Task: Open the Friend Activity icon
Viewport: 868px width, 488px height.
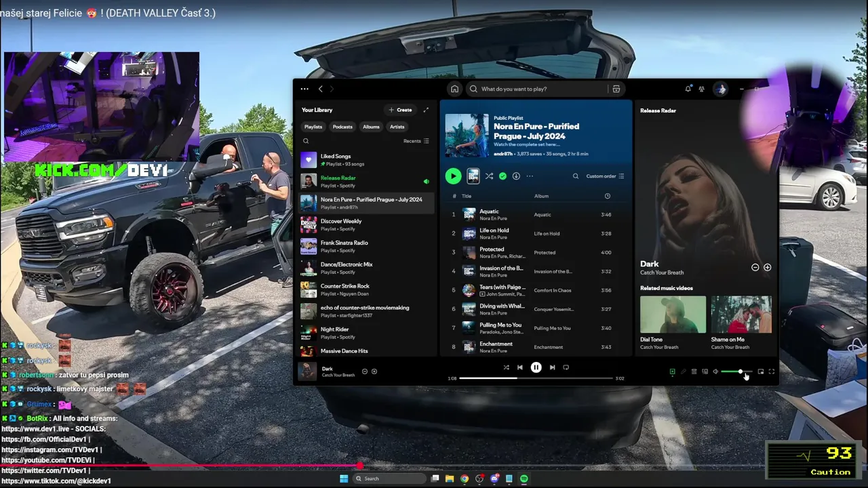Action: pos(702,89)
